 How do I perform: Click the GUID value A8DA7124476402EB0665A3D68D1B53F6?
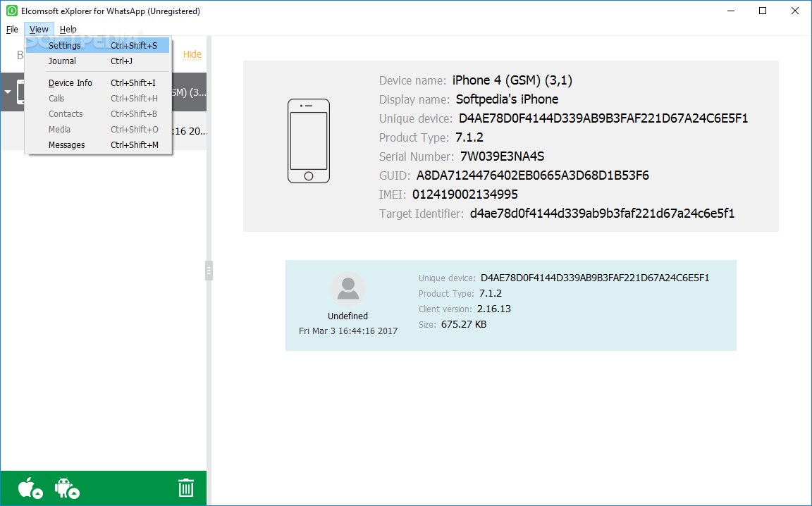click(x=532, y=175)
